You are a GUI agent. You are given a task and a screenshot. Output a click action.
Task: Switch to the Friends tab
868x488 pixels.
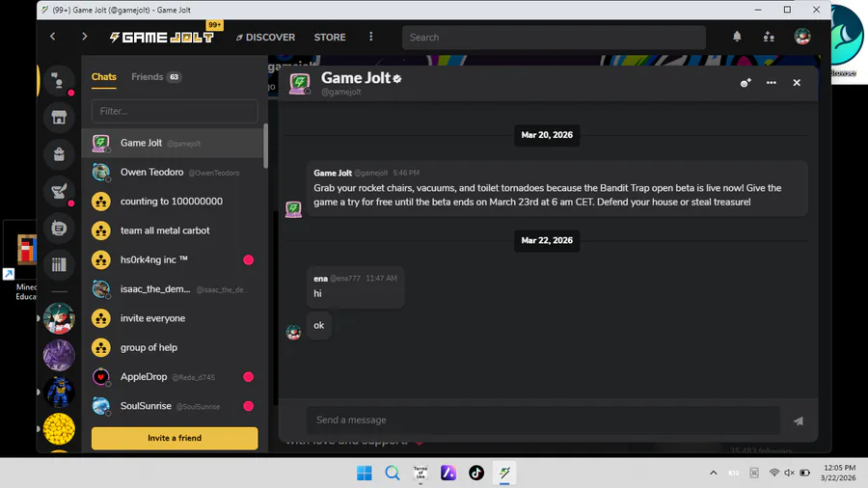point(156,77)
